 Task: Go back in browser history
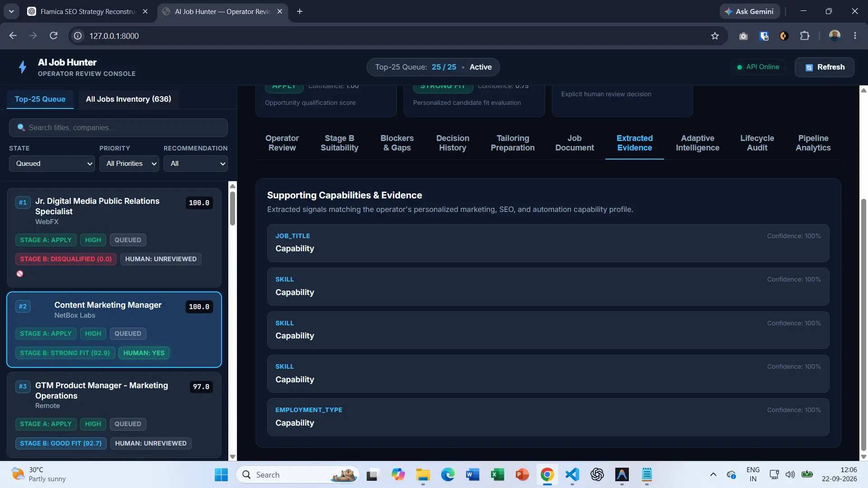(x=13, y=36)
